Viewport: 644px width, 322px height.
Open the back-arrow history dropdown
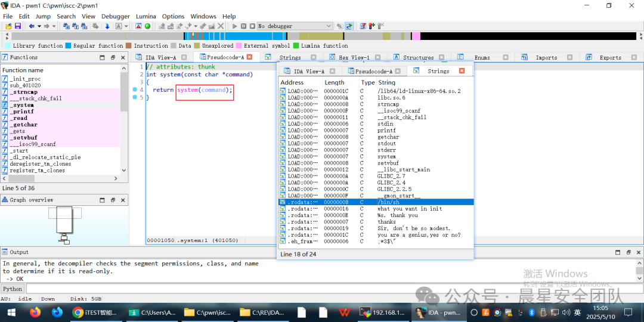coord(39,26)
